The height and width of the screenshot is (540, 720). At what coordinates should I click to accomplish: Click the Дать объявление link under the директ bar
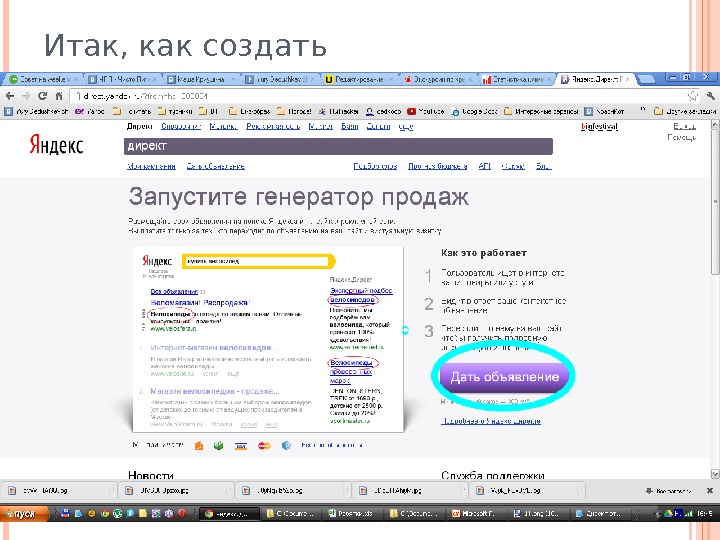[x=215, y=166]
